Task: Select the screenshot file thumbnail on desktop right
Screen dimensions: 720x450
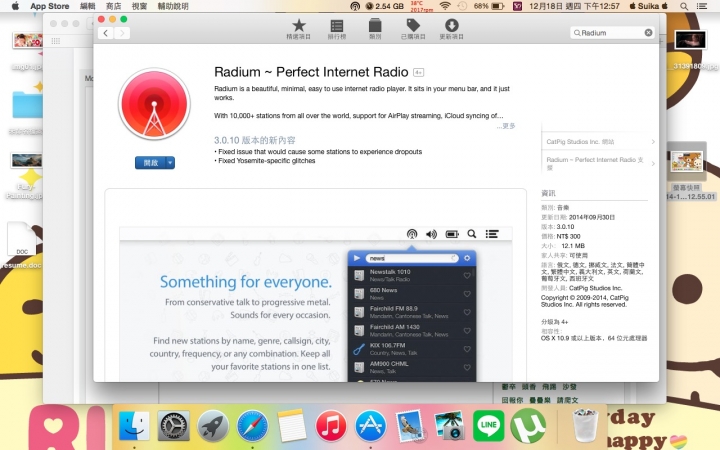Action: pyautogui.click(x=687, y=162)
